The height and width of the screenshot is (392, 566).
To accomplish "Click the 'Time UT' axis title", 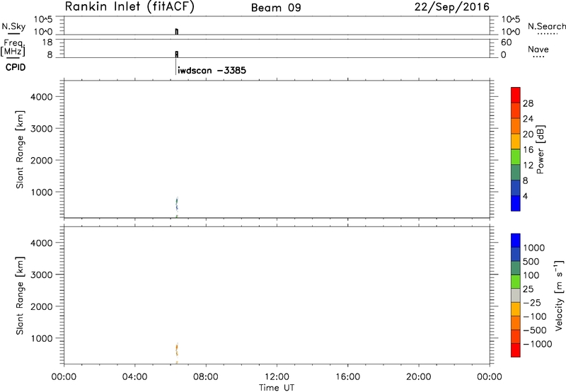I will 277,388.
